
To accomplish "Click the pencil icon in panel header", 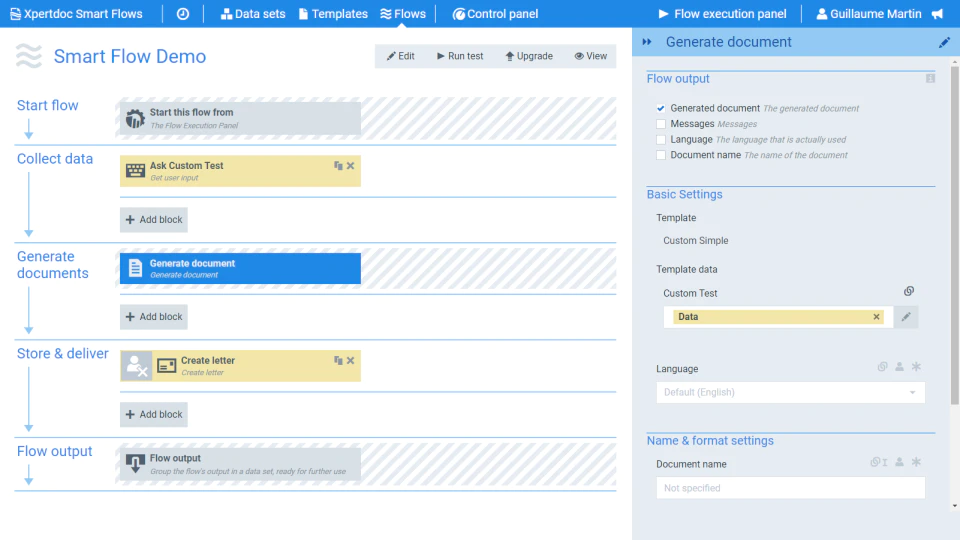I will click(x=944, y=42).
